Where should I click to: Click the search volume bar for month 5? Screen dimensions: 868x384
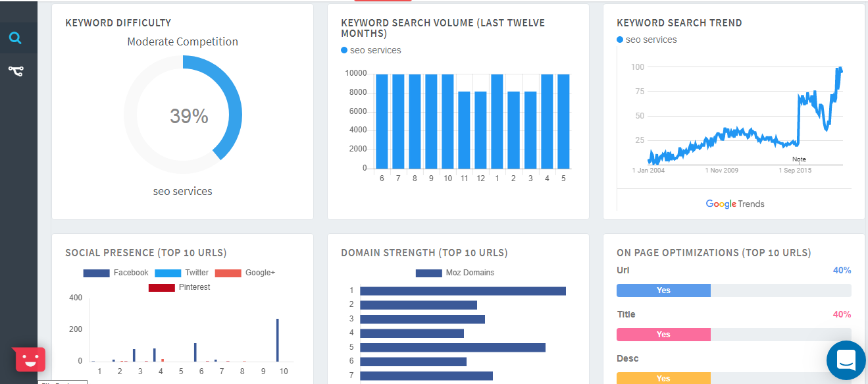tap(563, 121)
